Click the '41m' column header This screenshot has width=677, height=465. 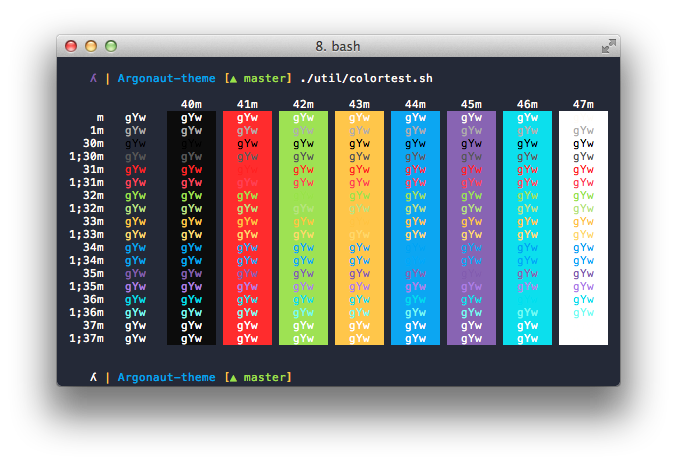pyautogui.click(x=247, y=104)
